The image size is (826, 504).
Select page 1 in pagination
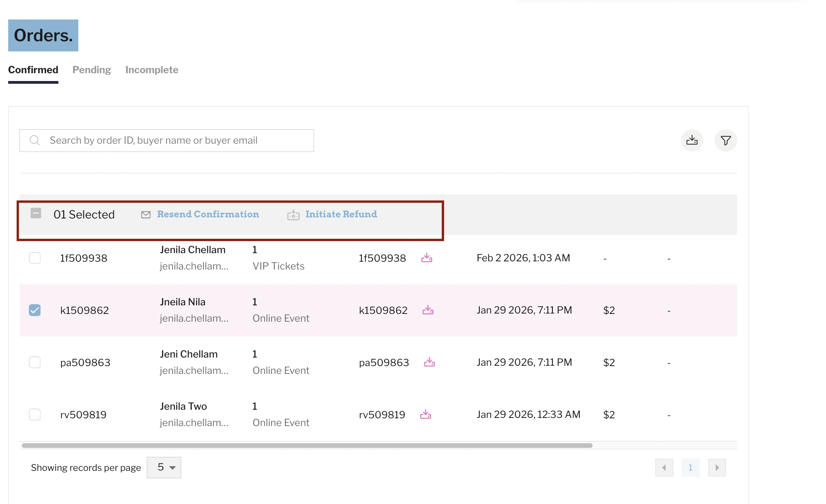pos(690,467)
